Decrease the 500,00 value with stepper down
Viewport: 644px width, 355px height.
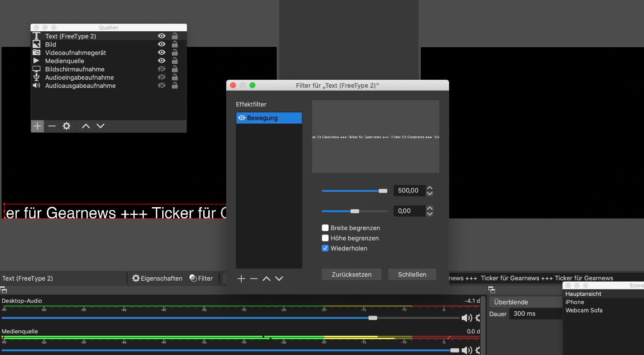(x=429, y=193)
